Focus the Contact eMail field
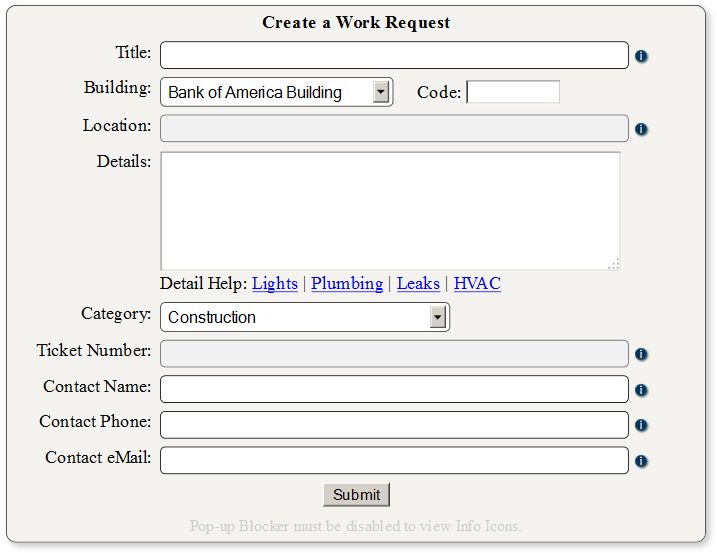This screenshot has height=553, width=717. [x=394, y=460]
